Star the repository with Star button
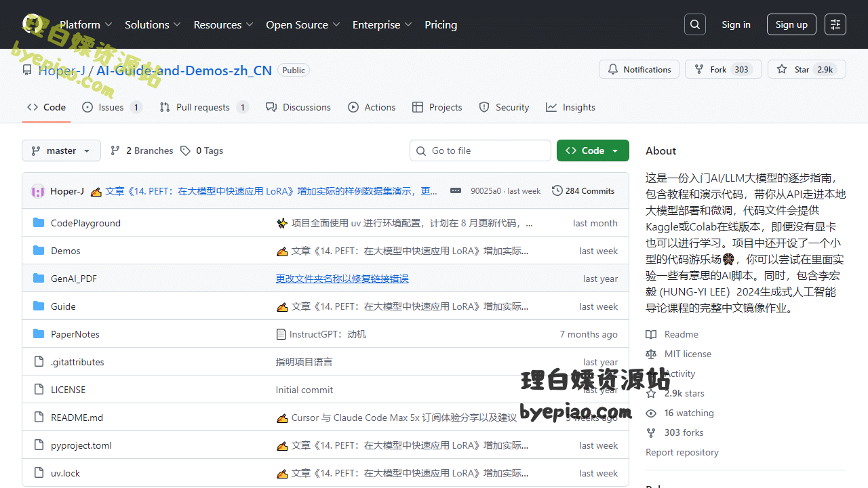Screen dimensions: 868x488 tap(807, 69)
